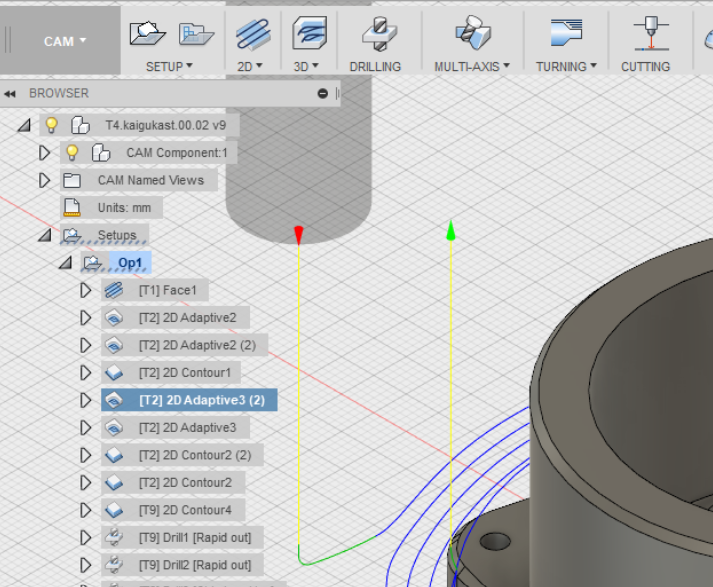Expand the CAM Component:1 node
This screenshot has width=713, height=587.
44,153
